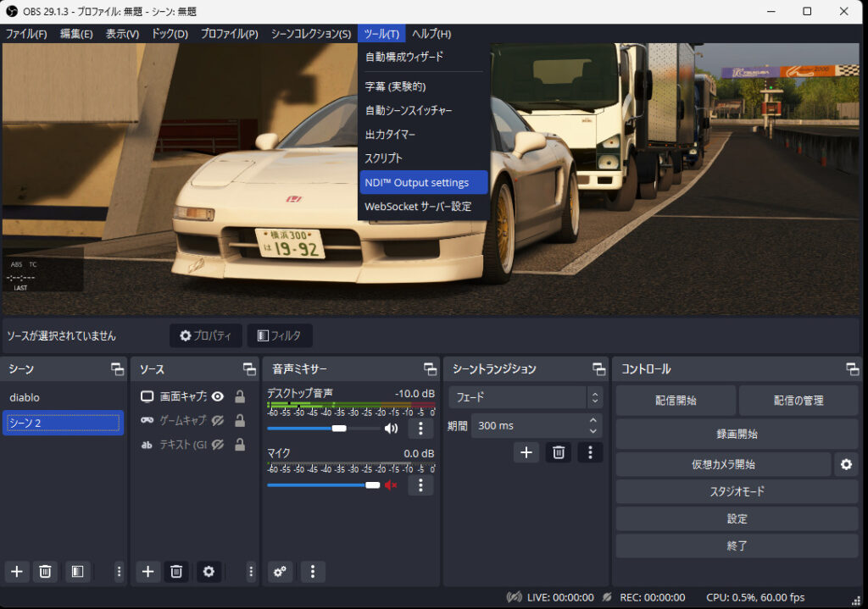Remove transition with trash icon
Image resolution: width=868 pixels, height=609 pixels.
click(559, 452)
